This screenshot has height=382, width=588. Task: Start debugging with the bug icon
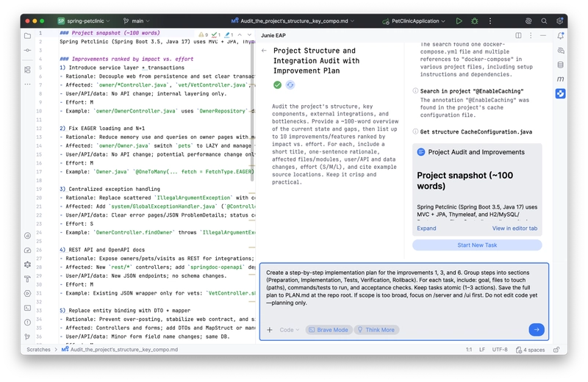pyautogui.click(x=473, y=21)
